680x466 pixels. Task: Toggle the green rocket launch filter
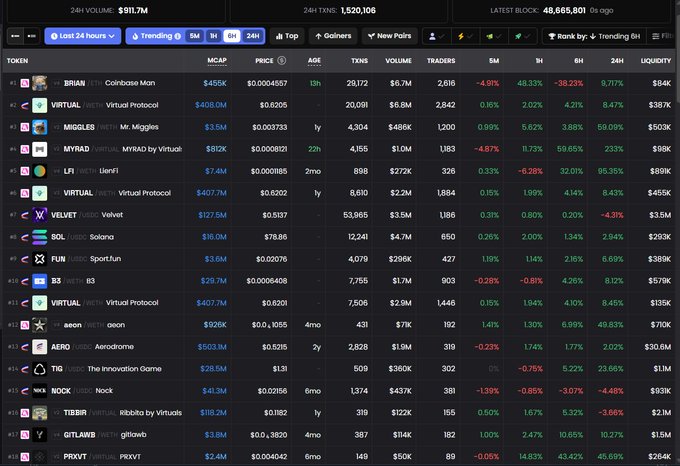[x=523, y=36]
